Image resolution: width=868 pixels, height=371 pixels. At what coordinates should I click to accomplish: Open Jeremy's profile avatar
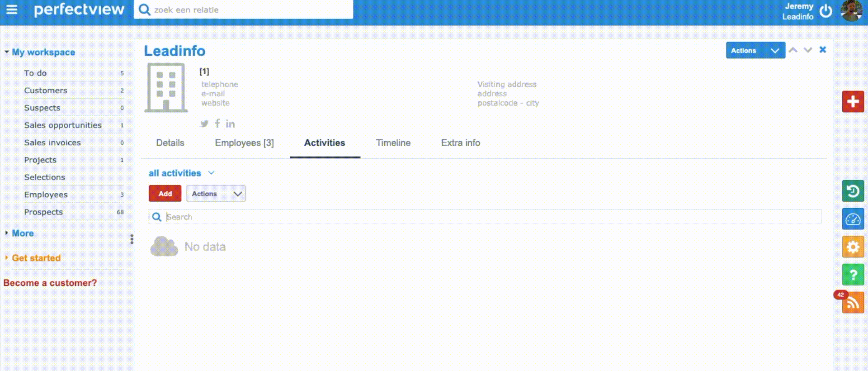pos(851,11)
